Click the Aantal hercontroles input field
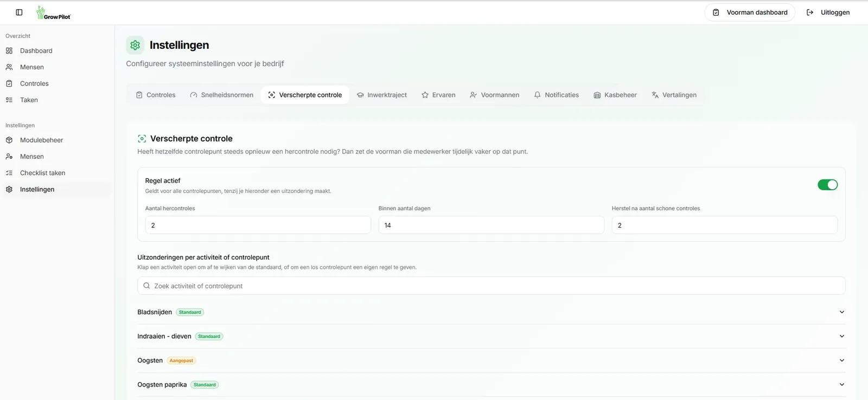This screenshot has width=868, height=400. point(258,225)
